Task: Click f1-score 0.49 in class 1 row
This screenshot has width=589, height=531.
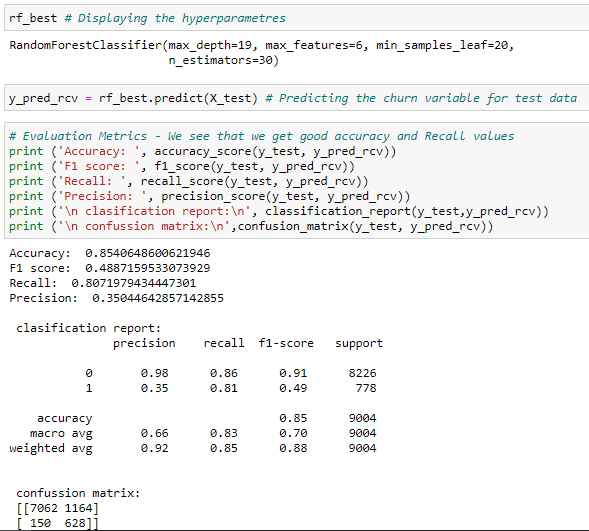Action: (x=293, y=388)
